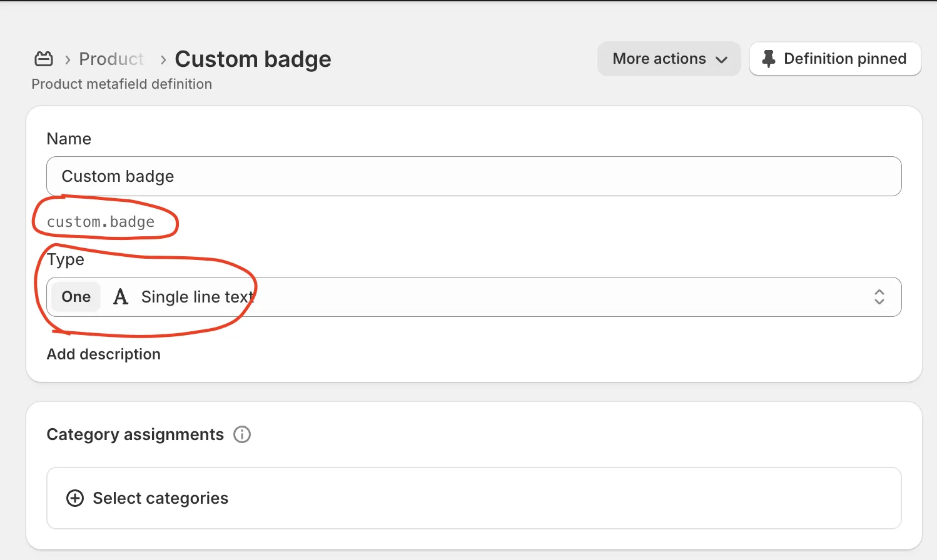Open the More actions dropdown
The height and width of the screenshot is (560, 937).
click(x=669, y=59)
